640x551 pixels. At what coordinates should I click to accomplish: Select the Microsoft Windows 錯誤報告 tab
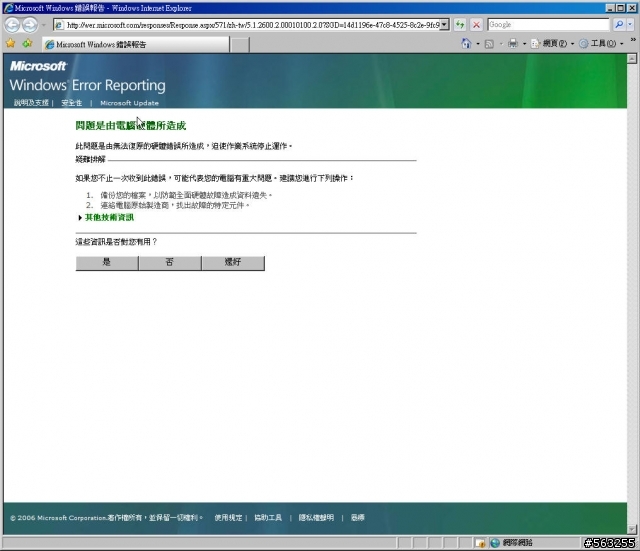pos(136,44)
